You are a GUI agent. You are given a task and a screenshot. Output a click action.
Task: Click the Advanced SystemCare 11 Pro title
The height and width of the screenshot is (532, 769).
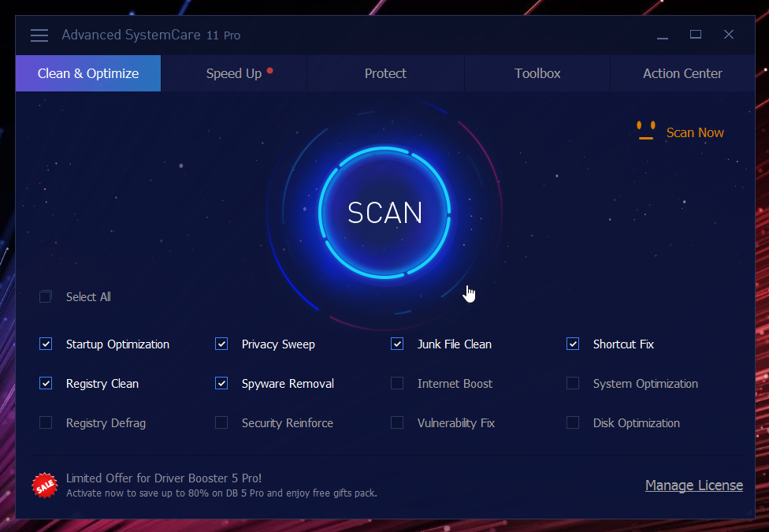(x=151, y=35)
